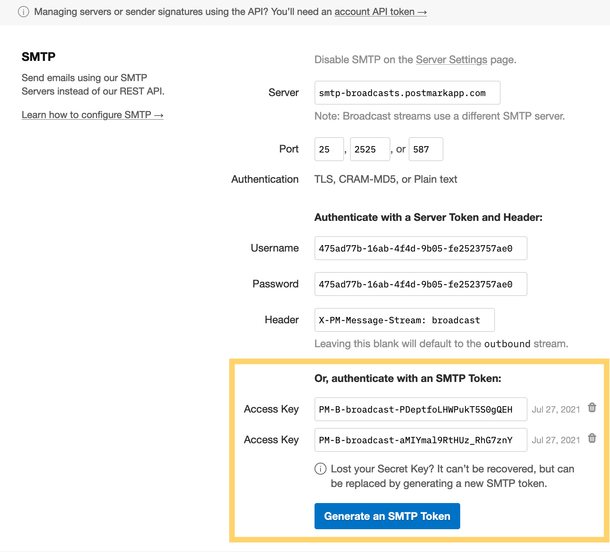Select the second Access Key field ending 7znY

421,440
